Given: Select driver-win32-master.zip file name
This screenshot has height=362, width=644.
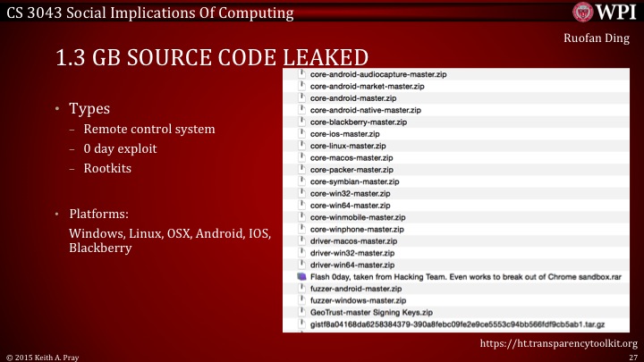Looking at the screenshot, I should pos(352,253).
